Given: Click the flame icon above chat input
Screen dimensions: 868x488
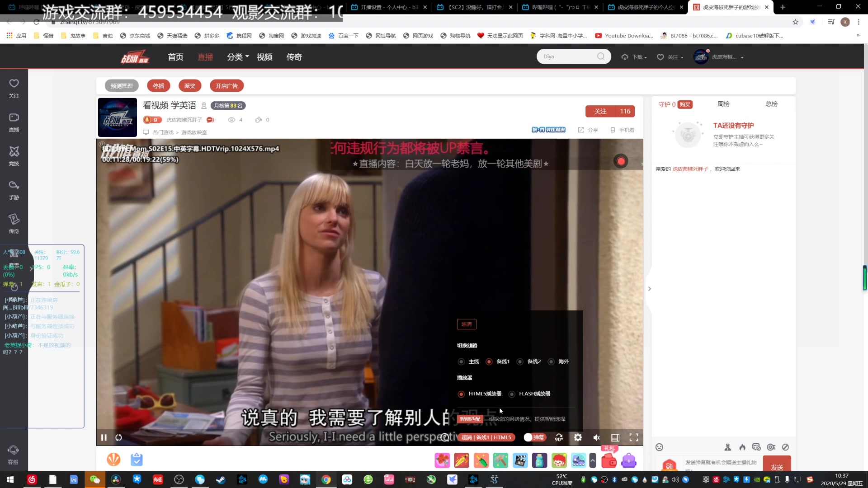Looking at the screenshot, I should (742, 447).
